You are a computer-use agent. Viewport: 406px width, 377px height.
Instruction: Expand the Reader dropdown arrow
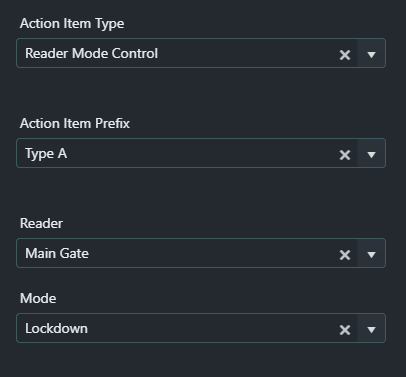point(371,254)
